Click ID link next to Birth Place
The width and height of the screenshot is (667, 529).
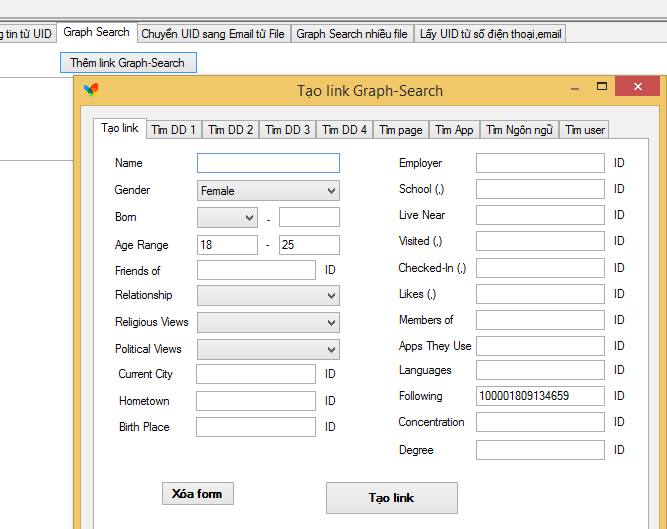coord(330,427)
